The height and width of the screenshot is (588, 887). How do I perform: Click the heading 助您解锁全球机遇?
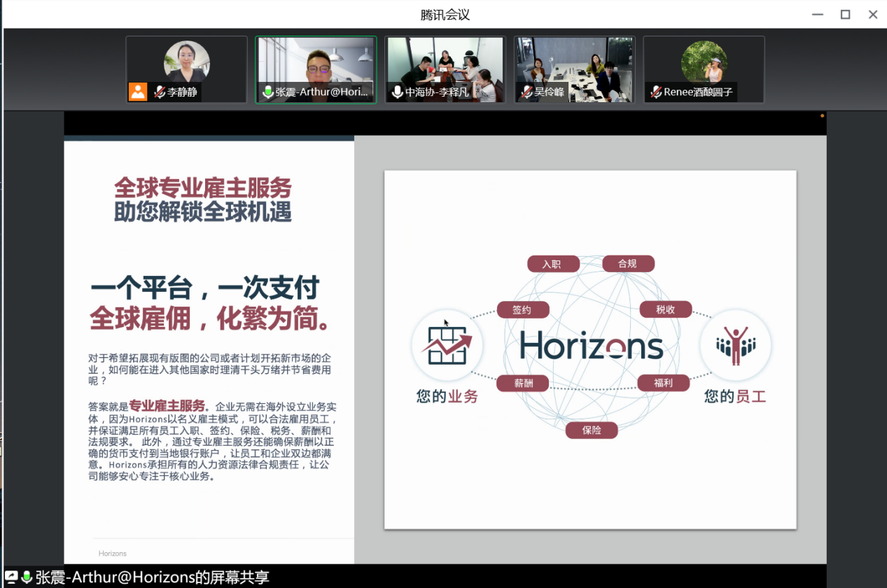tap(203, 211)
